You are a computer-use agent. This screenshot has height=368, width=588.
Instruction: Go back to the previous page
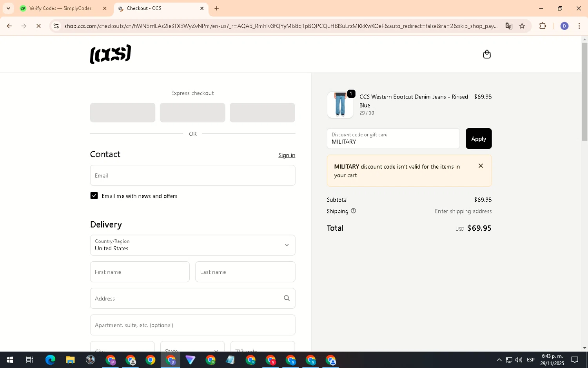tap(9, 26)
